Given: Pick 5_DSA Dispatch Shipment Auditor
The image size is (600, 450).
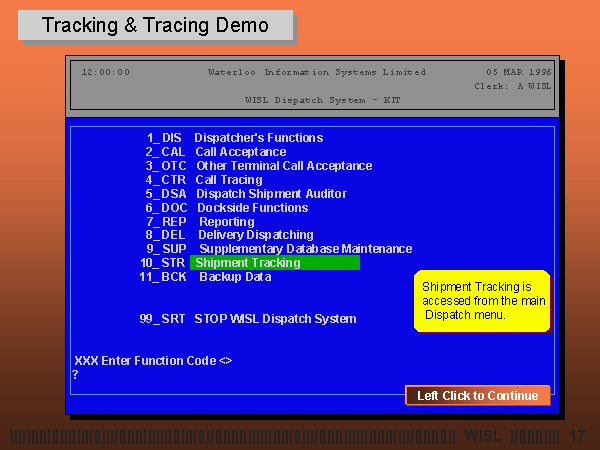Looking at the screenshot, I should pyautogui.click(x=246, y=194).
